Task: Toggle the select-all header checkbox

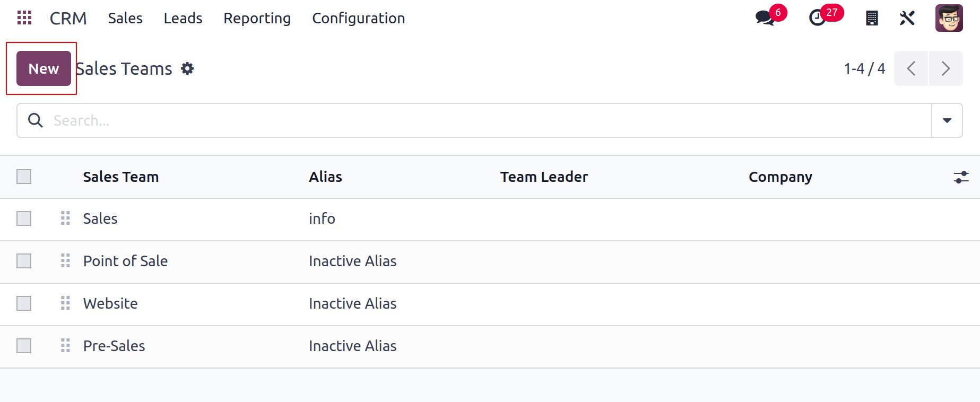Action: pyautogui.click(x=24, y=177)
